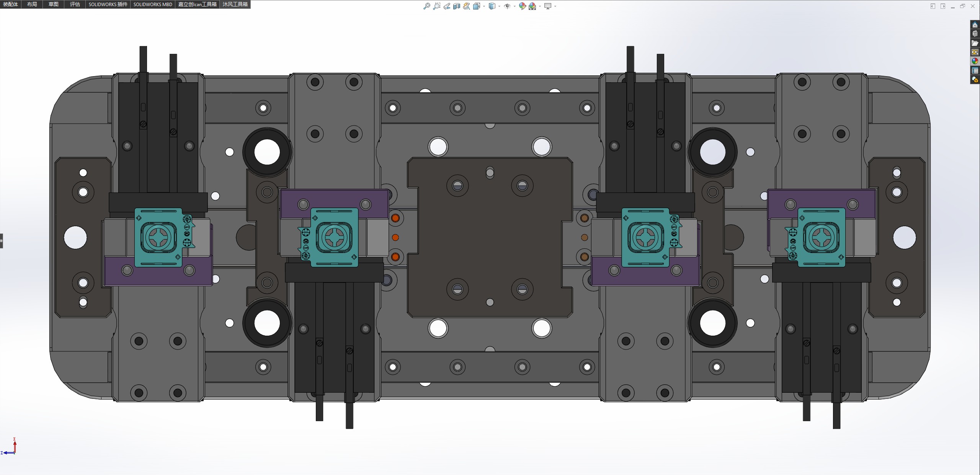Select the Zoom to Area tool
This screenshot has width=980, height=475.
click(x=436, y=6)
